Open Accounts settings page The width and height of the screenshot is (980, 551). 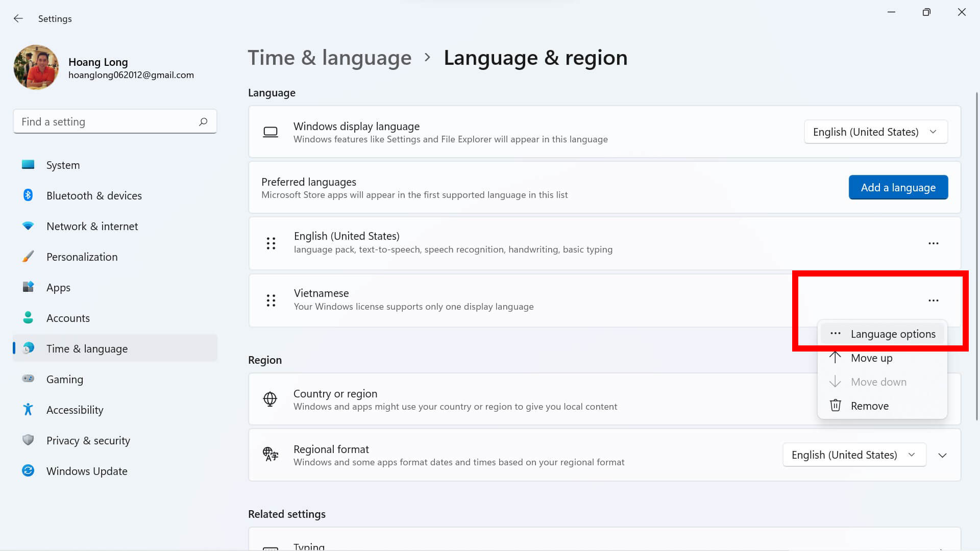pyautogui.click(x=115, y=318)
